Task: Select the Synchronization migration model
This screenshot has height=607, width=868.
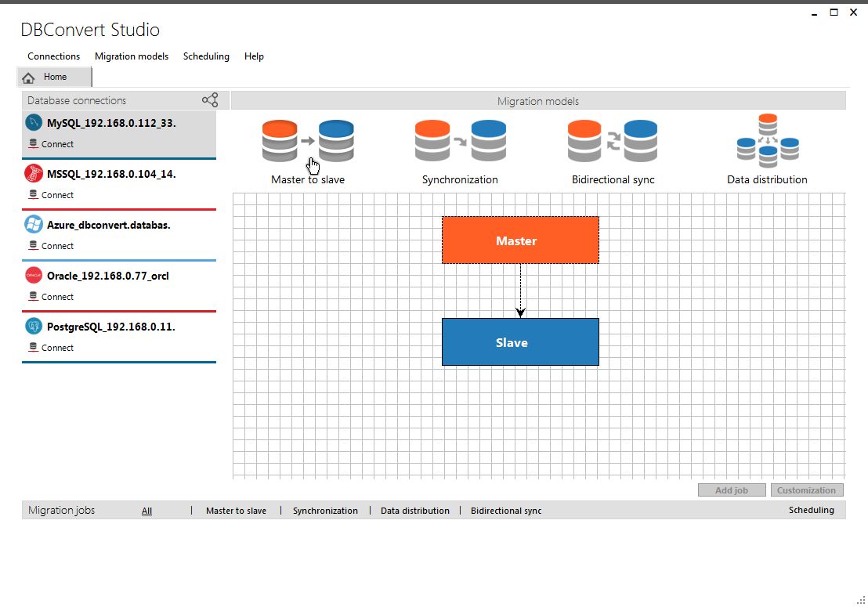Action: pos(460,141)
